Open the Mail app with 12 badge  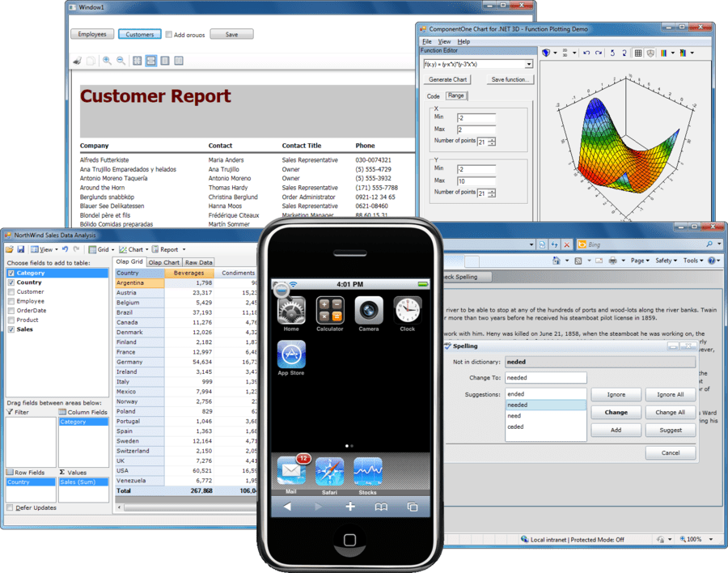click(x=292, y=471)
